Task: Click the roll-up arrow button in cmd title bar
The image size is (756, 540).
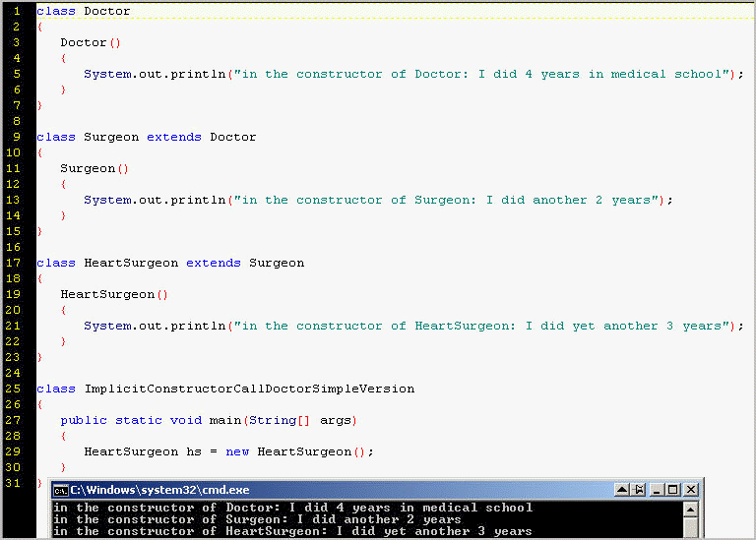Action: point(622,490)
